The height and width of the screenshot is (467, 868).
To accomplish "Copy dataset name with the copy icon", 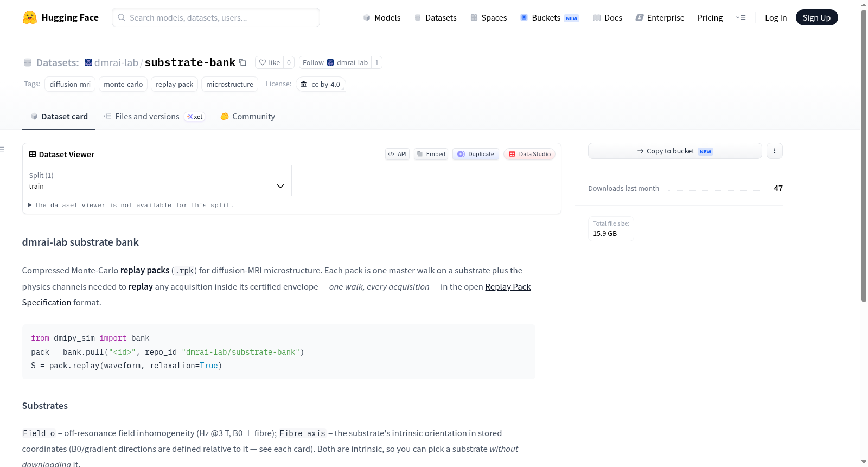I will pyautogui.click(x=242, y=62).
